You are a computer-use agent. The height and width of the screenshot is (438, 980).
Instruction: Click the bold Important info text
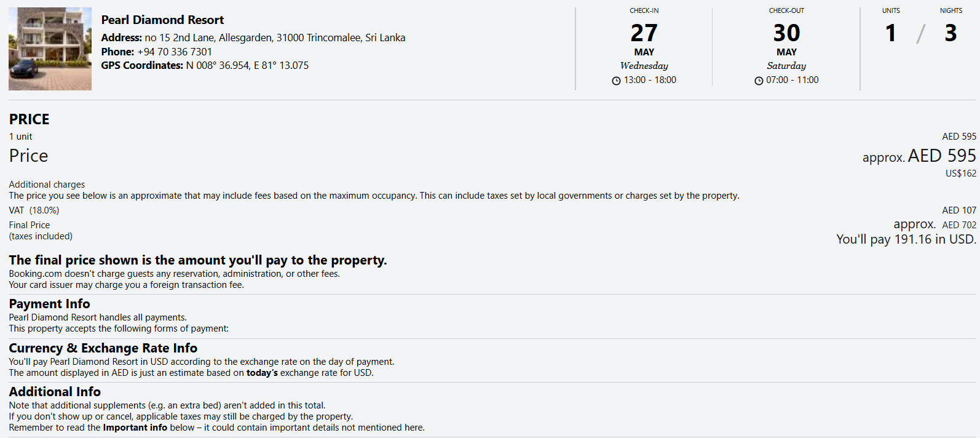pyautogui.click(x=135, y=428)
